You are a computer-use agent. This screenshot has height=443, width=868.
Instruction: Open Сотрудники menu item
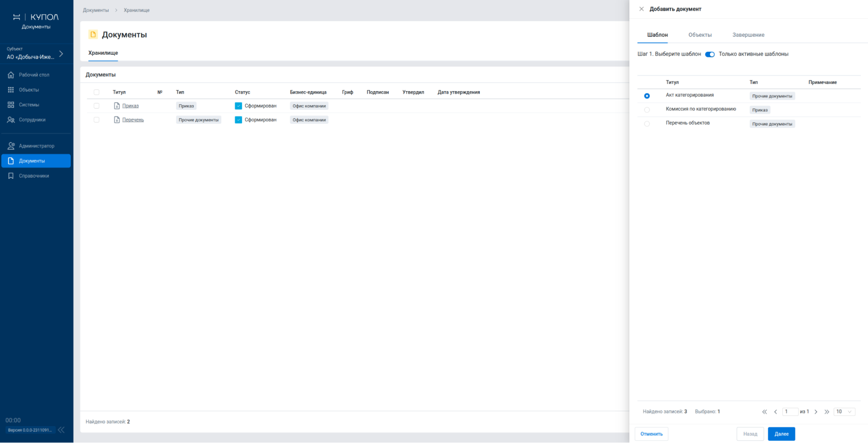click(x=36, y=120)
